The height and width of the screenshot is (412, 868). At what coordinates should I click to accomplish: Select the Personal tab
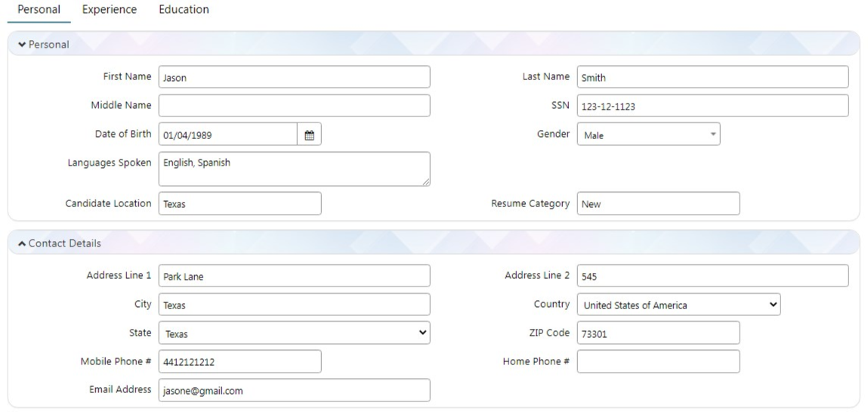[x=39, y=10]
